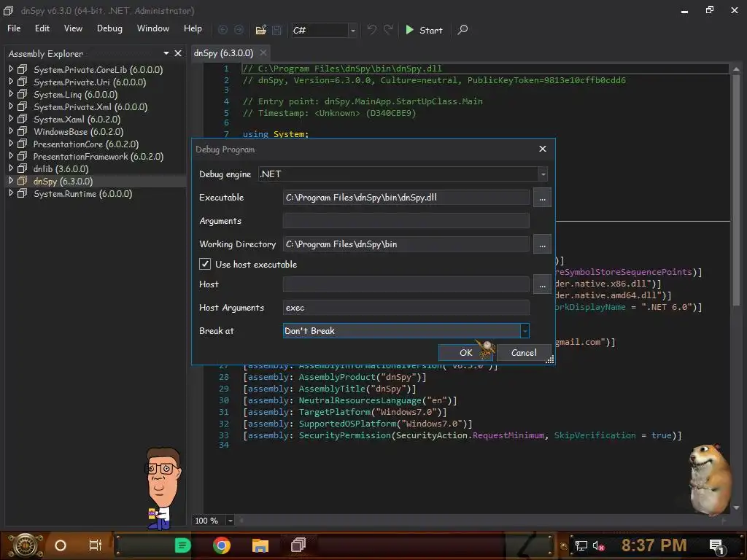
Task: Click the Save All toolbar icon
Action: click(277, 30)
